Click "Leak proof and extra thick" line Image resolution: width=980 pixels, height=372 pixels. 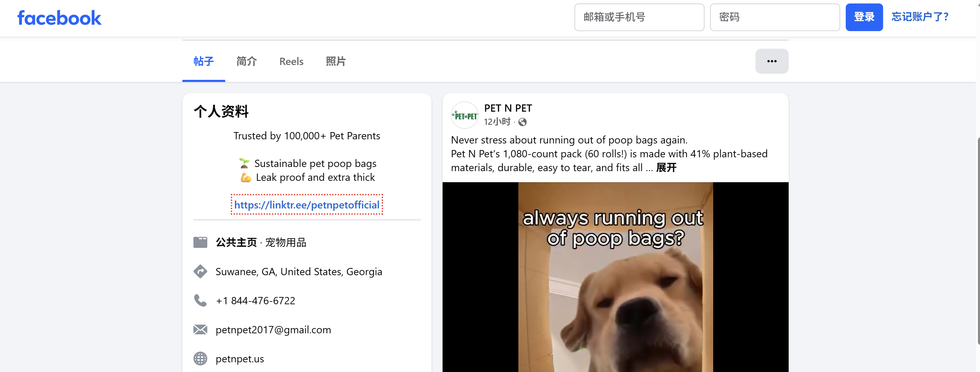click(315, 177)
